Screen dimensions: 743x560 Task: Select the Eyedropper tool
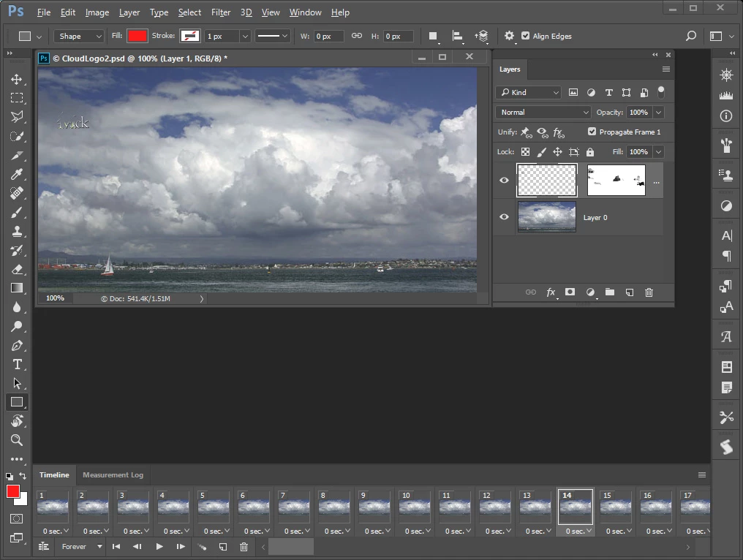pyautogui.click(x=17, y=174)
